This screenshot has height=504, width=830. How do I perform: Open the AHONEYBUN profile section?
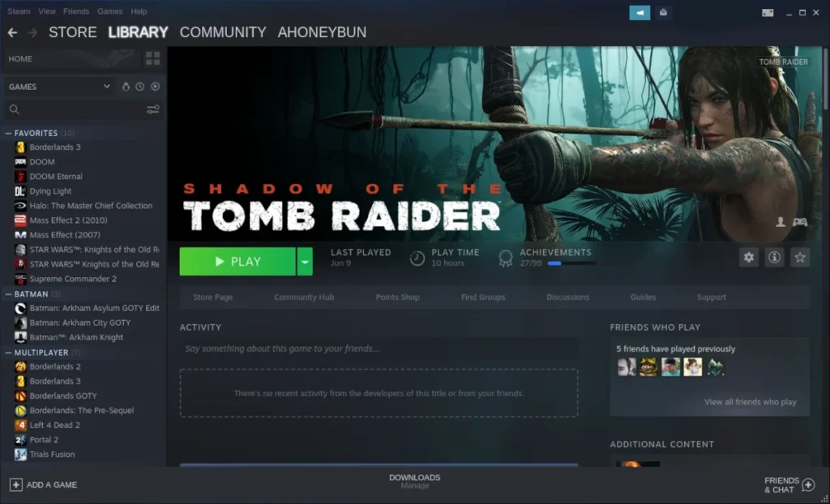(x=322, y=32)
